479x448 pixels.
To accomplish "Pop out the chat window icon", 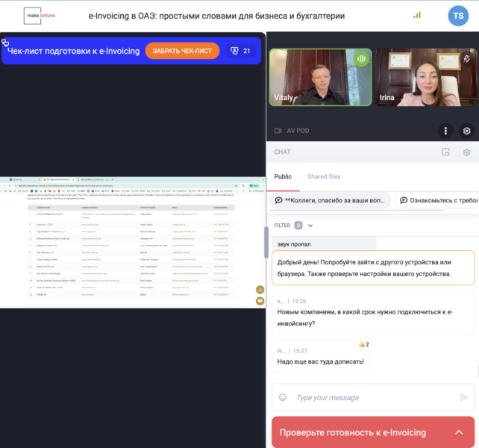I will click(445, 152).
